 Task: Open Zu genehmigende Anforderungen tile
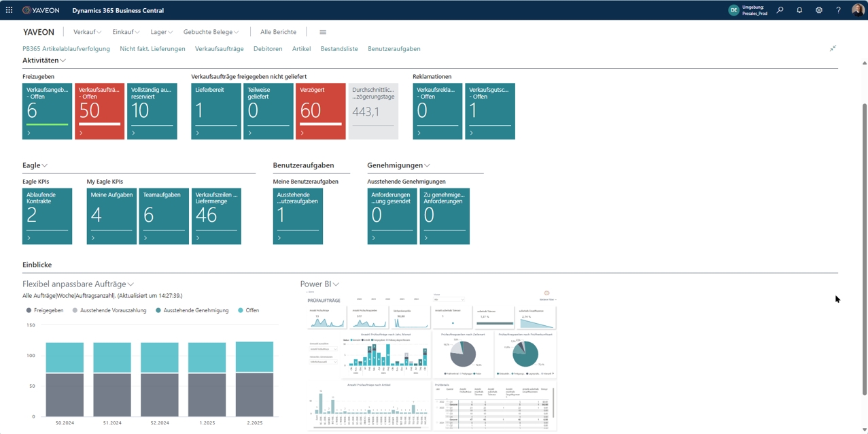tap(445, 216)
